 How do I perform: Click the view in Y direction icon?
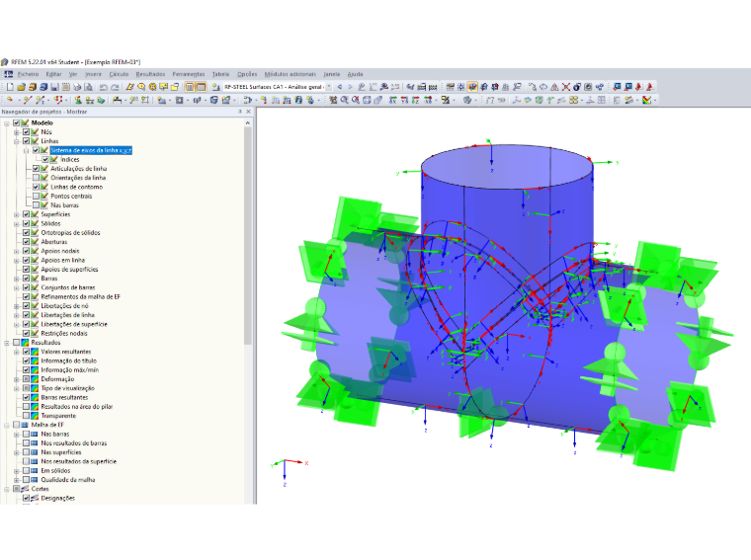click(404, 100)
